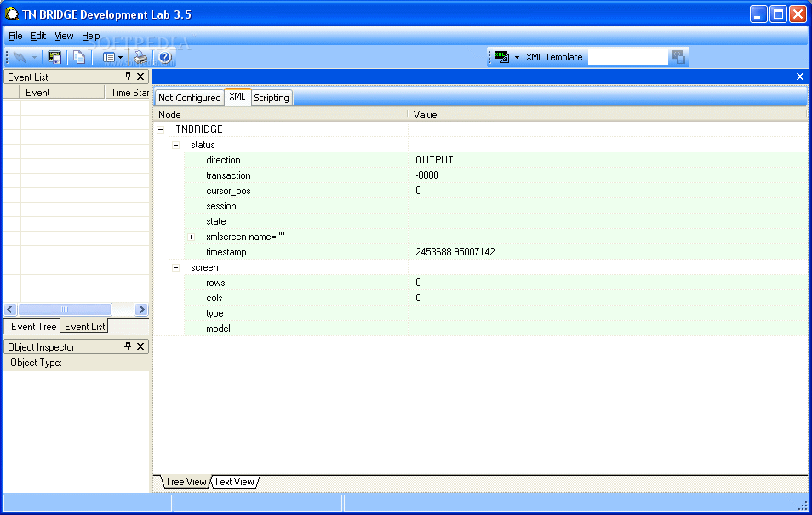Collapse the status node
This screenshot has width=812, height=515.
tap(175, 145)
